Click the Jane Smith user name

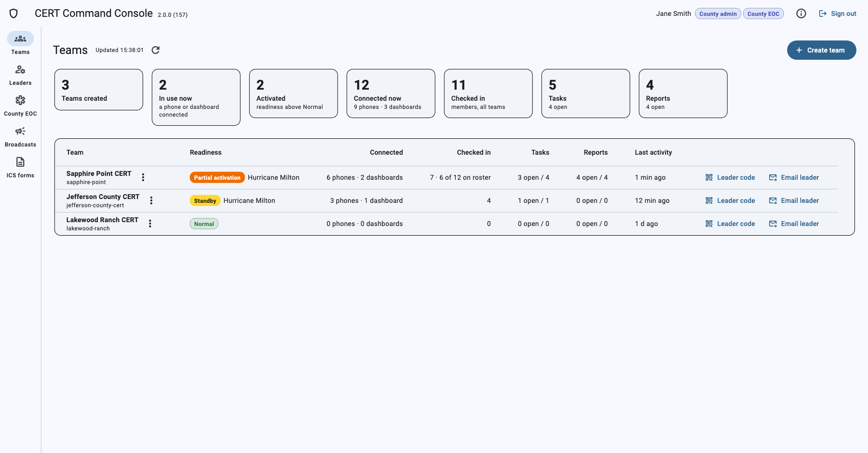673,13
